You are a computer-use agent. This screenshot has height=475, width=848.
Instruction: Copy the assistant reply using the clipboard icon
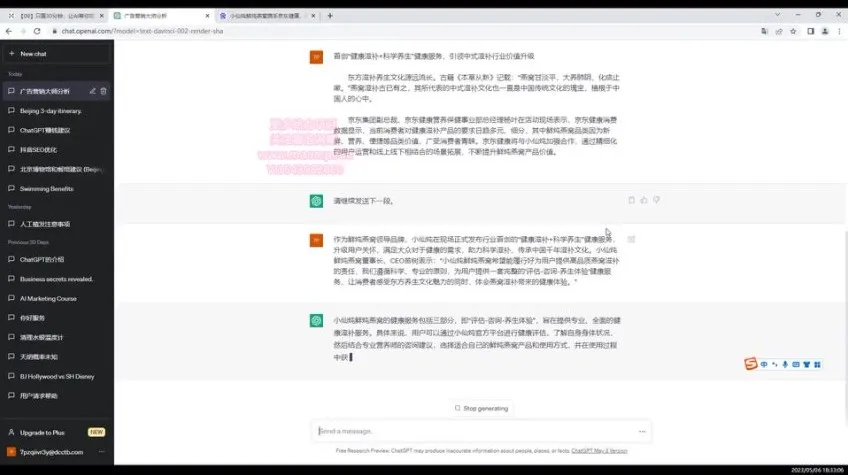[631, 200]
